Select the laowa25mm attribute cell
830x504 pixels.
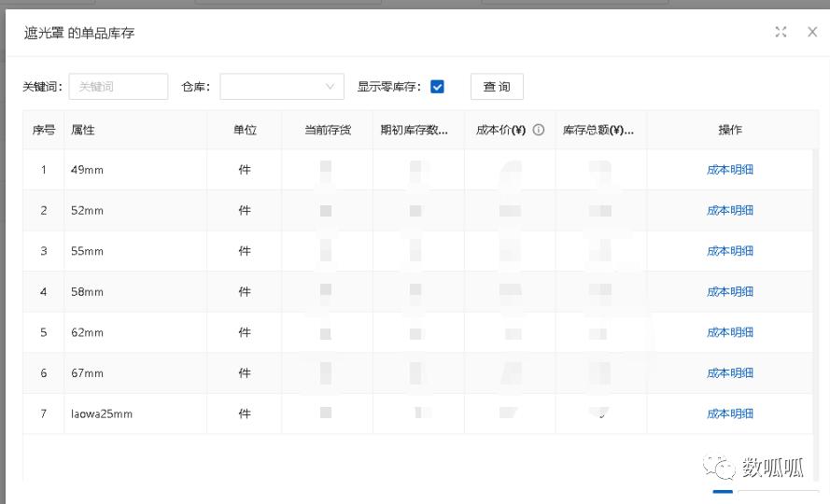pos(135,414)
